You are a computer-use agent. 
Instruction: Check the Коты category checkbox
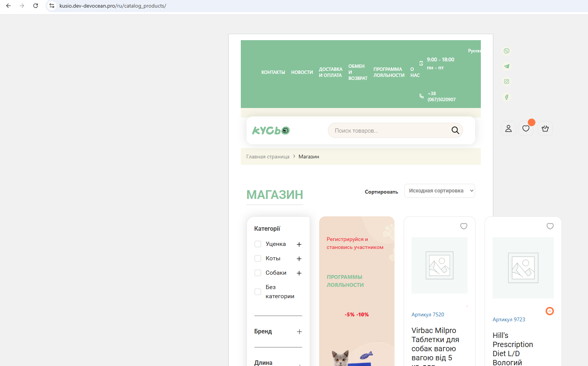coord(258,258)
